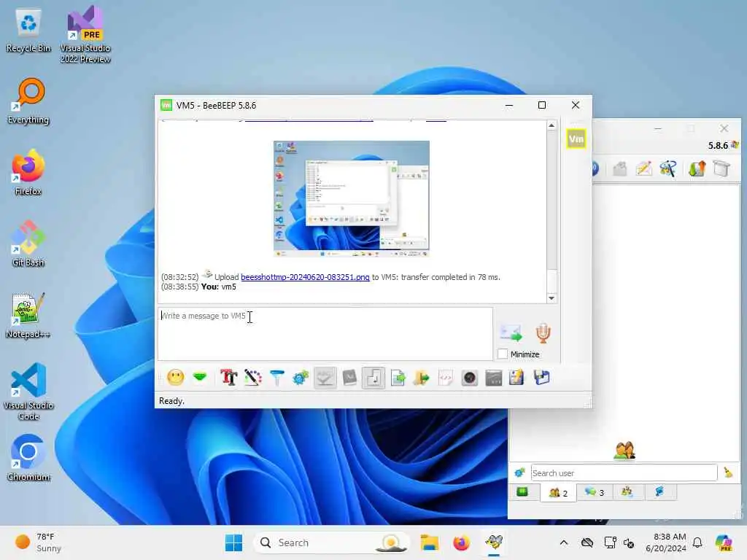
Task: Open the emoticon picker smiley icon
Action: coord(175,378)
